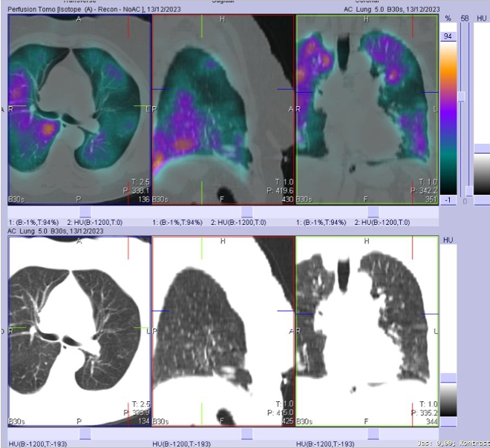Click '2: HU(B:-1200,T:0)' under fused sagittal view
Image resolution: width=490 pixels, height=448 pixels.
click(238, 223)
